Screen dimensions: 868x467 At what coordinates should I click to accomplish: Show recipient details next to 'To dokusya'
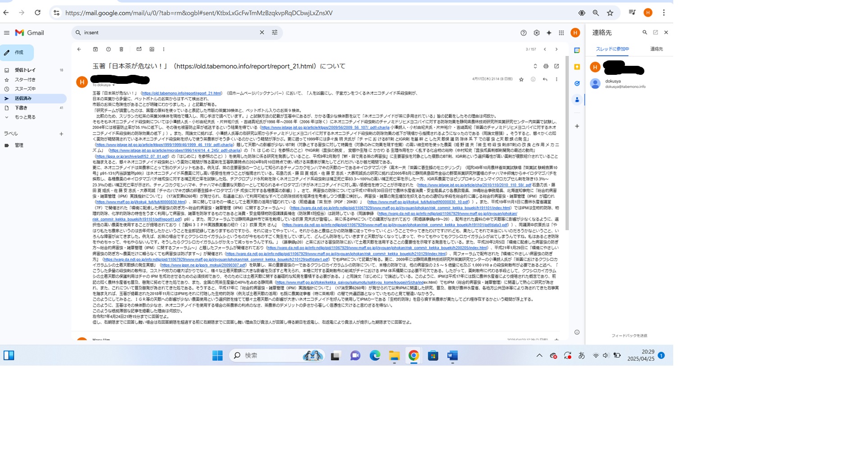click(x=114, y=85)
